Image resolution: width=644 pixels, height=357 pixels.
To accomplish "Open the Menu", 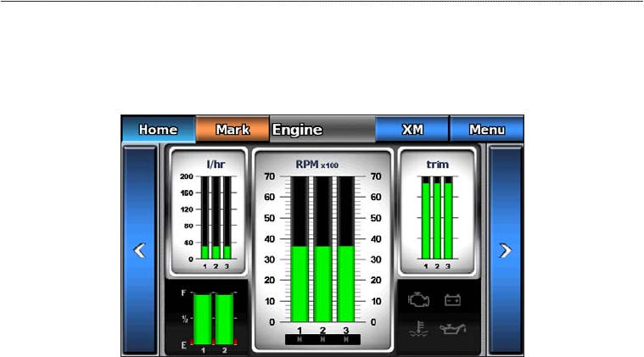I will pyautogui.click(x=487, y=129).
